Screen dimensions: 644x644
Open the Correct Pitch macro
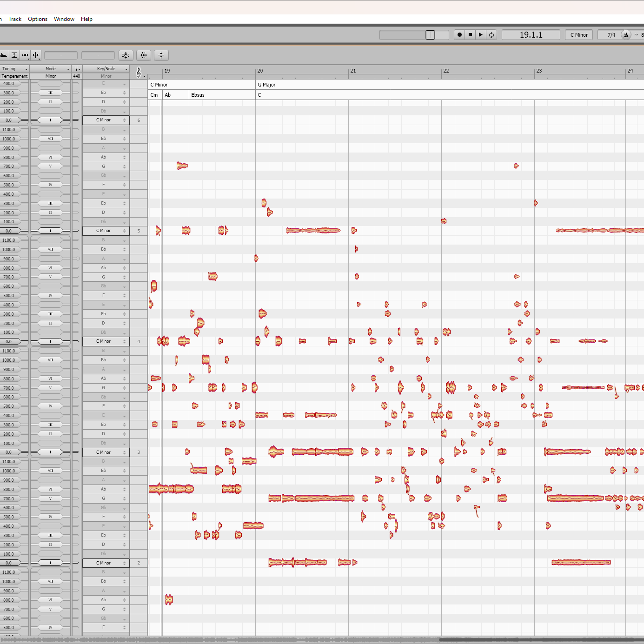[126, 55]
